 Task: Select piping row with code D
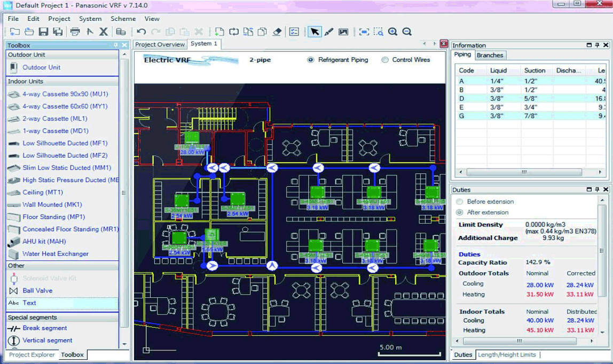coord(531,98)
